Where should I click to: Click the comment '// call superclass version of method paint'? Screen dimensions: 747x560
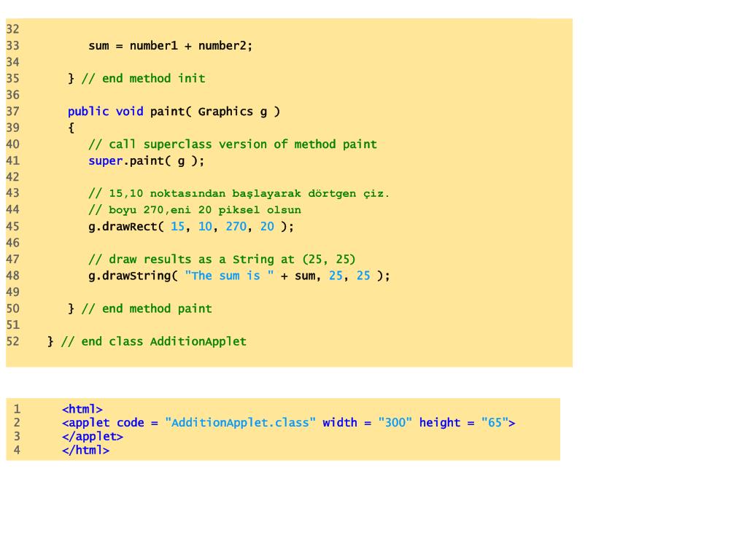coord(233,144)
